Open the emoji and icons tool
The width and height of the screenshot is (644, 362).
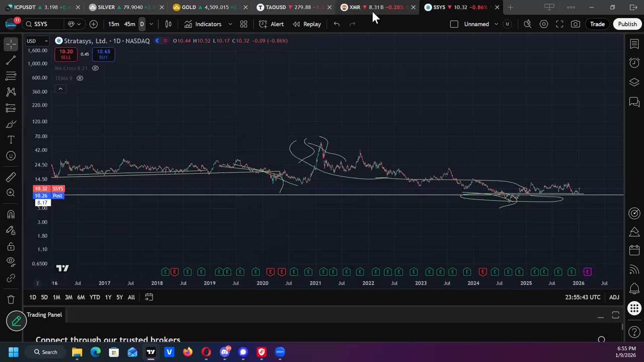tap(11, 156)
